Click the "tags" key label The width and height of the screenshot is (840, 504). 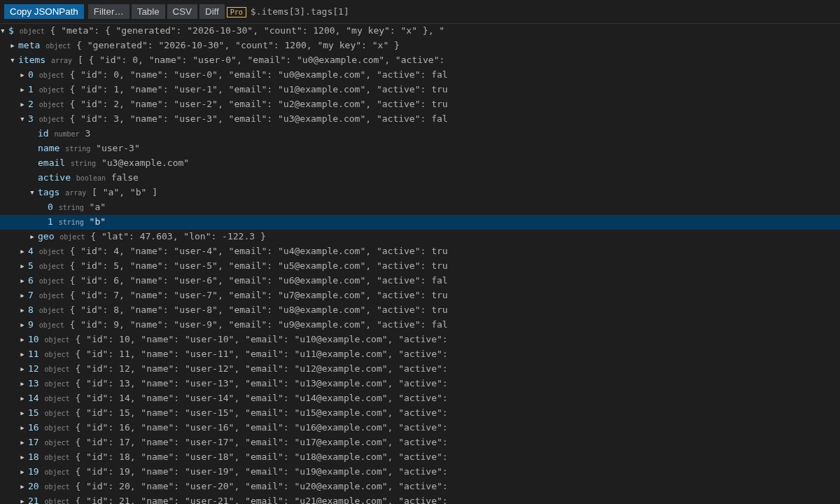coord(48,192)
